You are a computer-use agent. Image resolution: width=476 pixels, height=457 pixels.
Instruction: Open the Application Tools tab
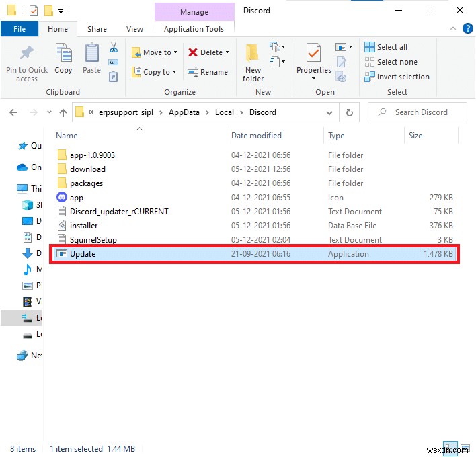(x=194, y=29)
